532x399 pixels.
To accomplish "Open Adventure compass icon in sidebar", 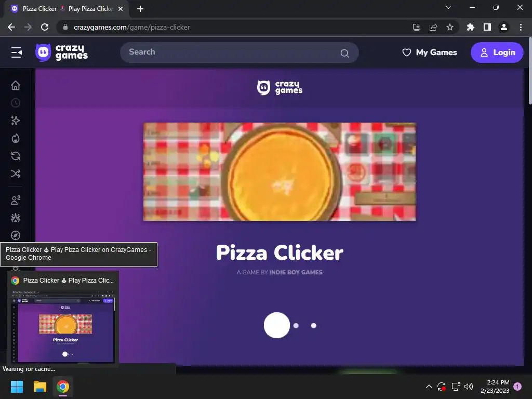I will [16, 235].
